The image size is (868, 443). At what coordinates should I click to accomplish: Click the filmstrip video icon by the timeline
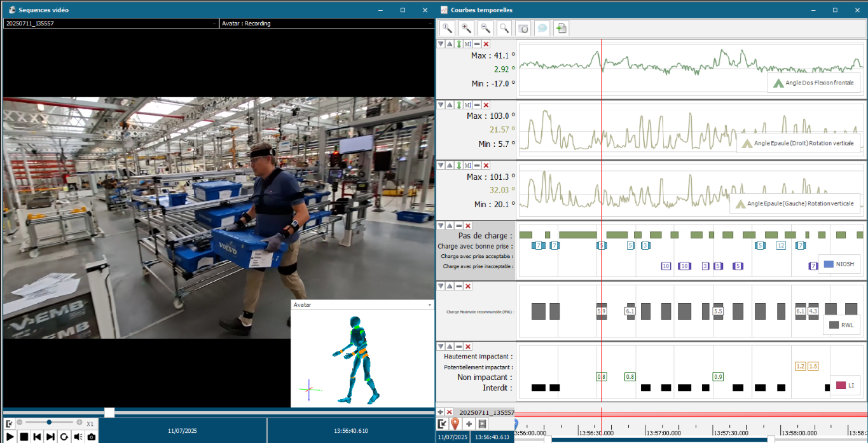pyautogui.click(x=483, y=424)
